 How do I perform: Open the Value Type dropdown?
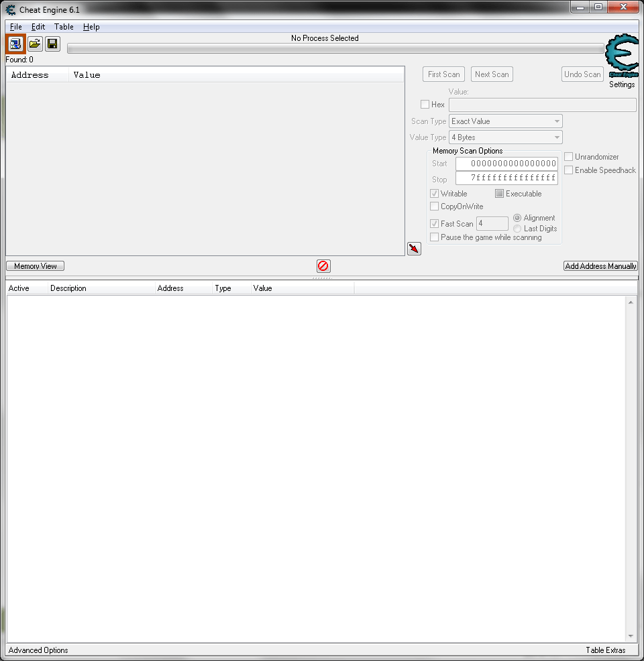pos(506,137)
